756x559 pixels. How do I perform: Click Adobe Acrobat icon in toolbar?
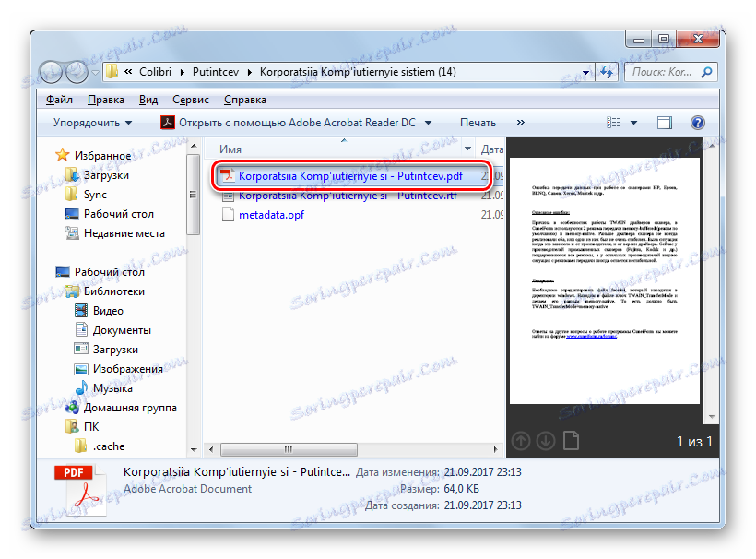pyautogui.click(x=167, y=123)
